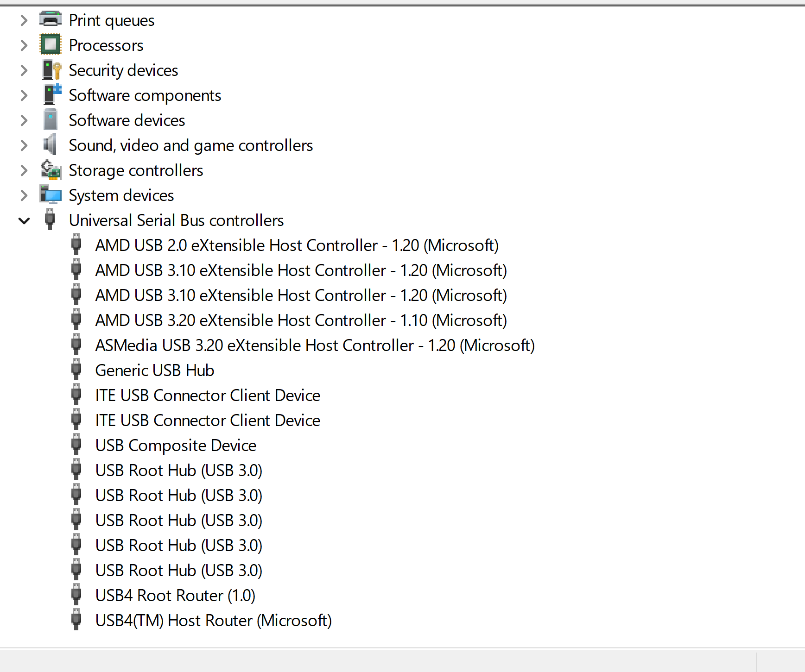Select the USB Composite Device entry
Screen dimensions: 805x672
176,446
